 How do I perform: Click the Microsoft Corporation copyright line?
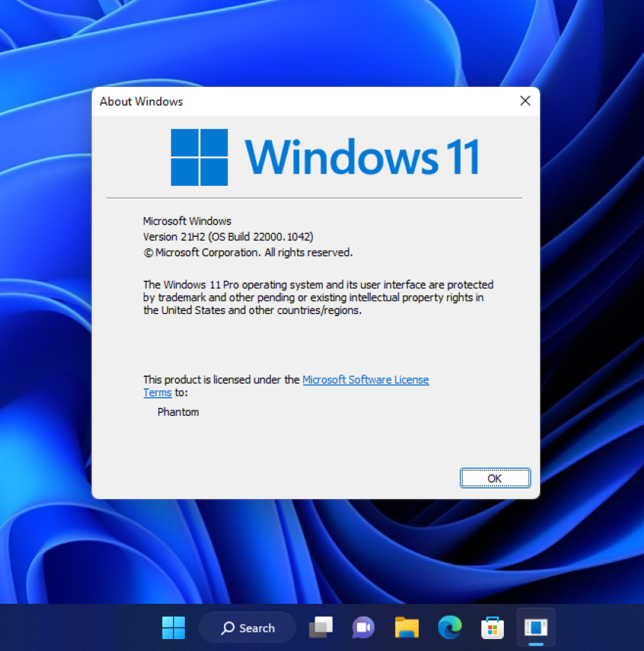click(248, 253)
